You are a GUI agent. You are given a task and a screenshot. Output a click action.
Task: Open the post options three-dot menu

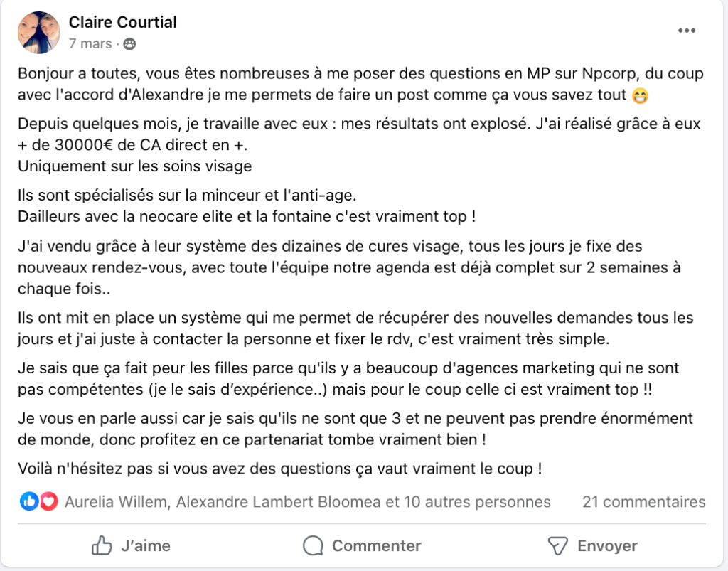coord(686,31)
